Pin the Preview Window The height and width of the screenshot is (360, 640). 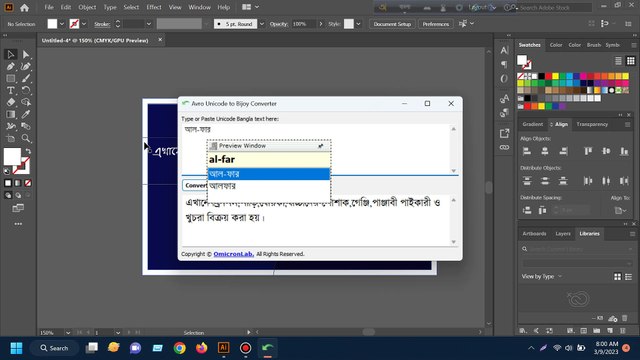click(x=321, y=146)
